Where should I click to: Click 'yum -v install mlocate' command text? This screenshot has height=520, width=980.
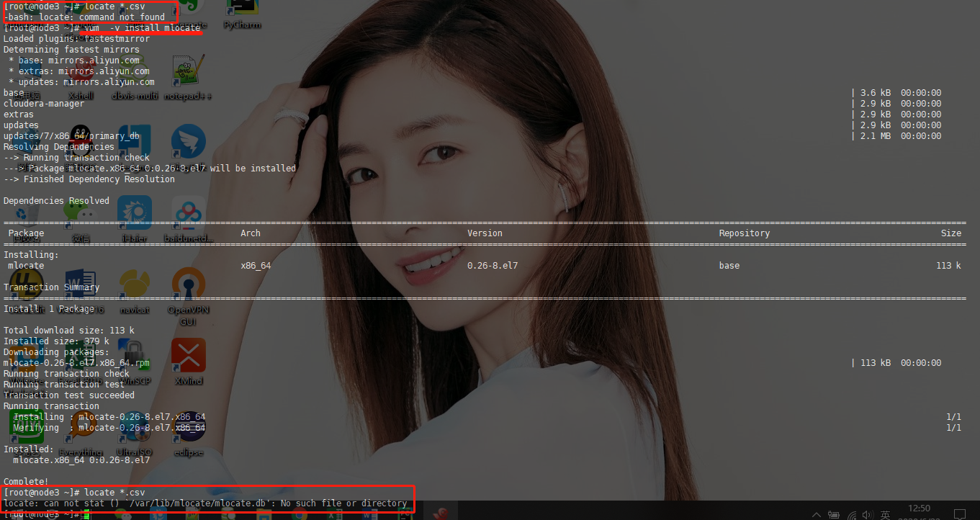(142, 28)
